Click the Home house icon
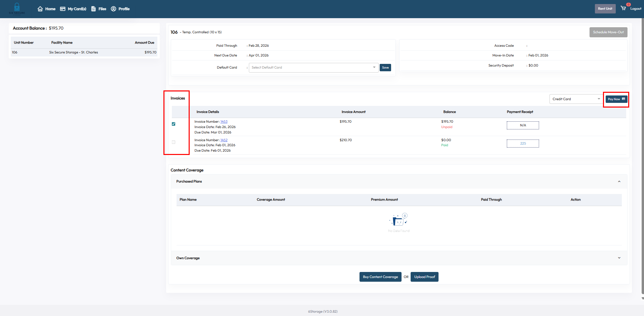 [x=40, y=9]
